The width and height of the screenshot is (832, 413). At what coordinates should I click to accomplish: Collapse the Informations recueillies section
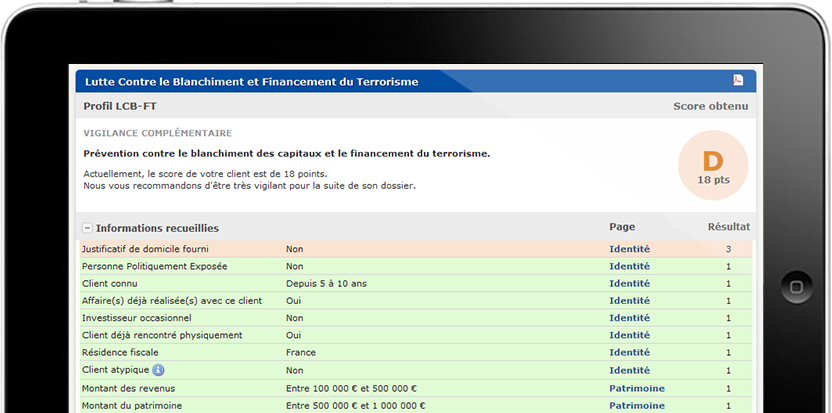pyautogui.click(x=88, y=228)
